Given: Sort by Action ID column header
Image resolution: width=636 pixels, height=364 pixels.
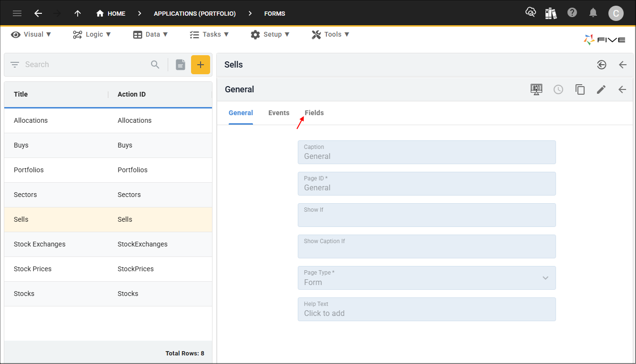Looking at the screenshot, I should click(131, 94).
